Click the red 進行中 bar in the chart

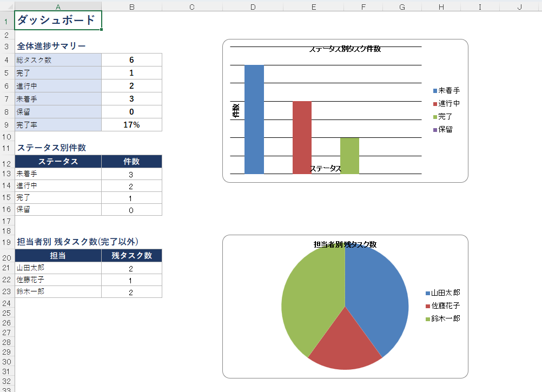[302, 137]
